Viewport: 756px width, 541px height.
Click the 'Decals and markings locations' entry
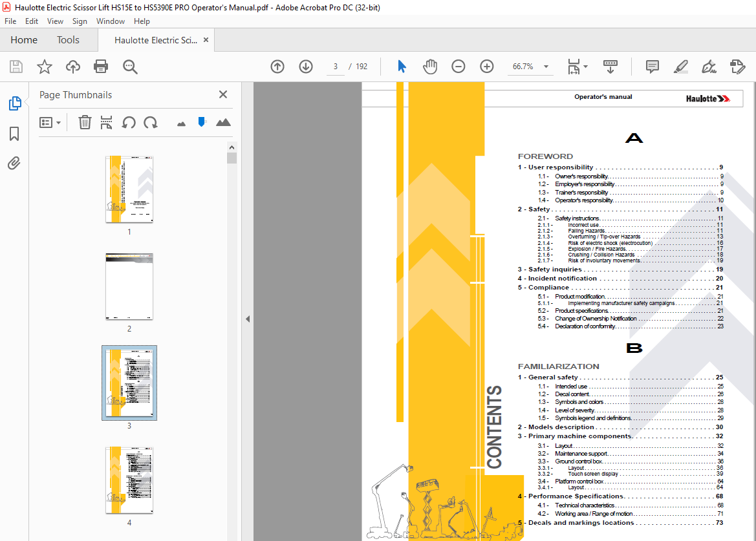click(621, 523)
